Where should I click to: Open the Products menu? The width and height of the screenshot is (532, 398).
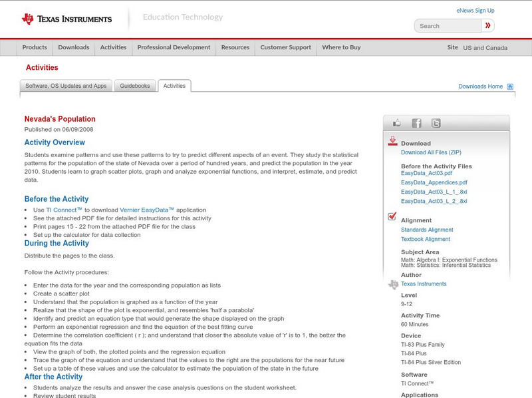[x=35, y=47]
